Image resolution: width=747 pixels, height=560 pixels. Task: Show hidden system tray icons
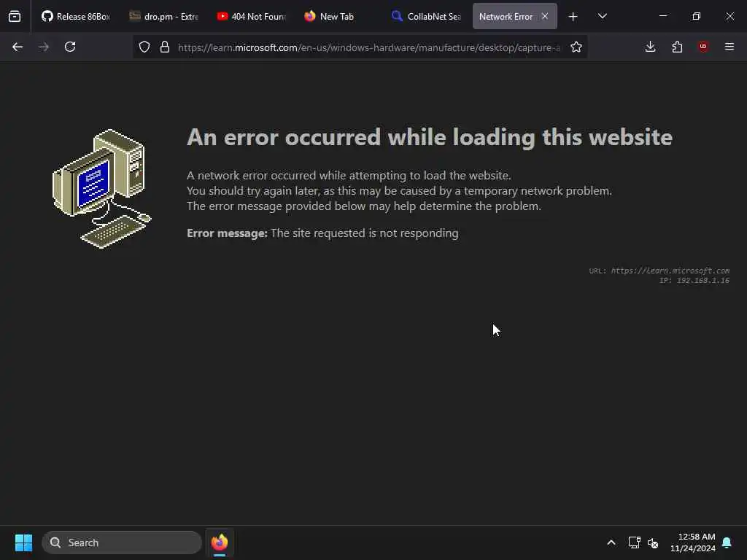611,542
